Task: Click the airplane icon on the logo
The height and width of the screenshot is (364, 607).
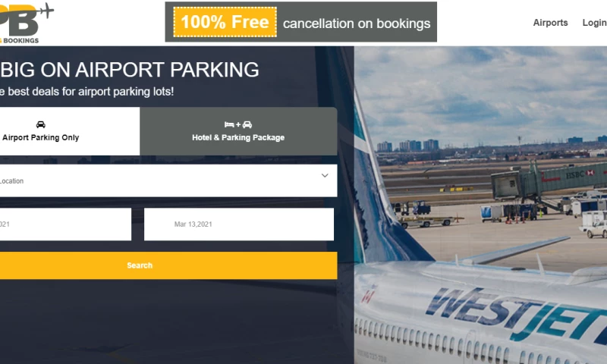Action: [x=47, y=11]
